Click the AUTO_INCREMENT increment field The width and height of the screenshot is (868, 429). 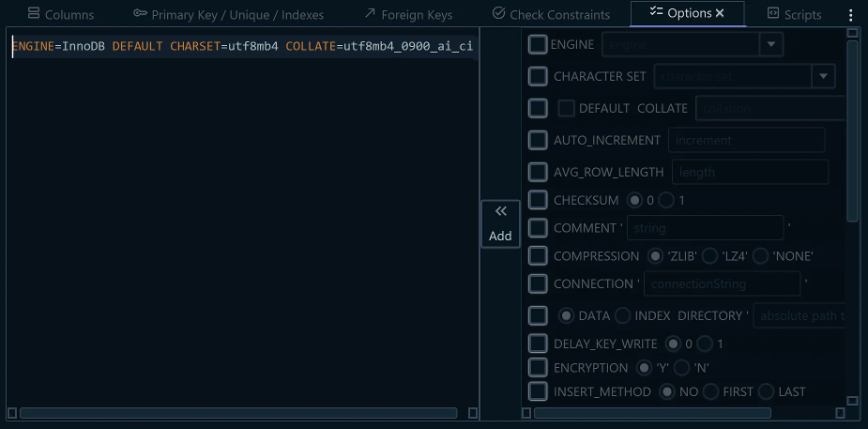(x=747, y=140)
